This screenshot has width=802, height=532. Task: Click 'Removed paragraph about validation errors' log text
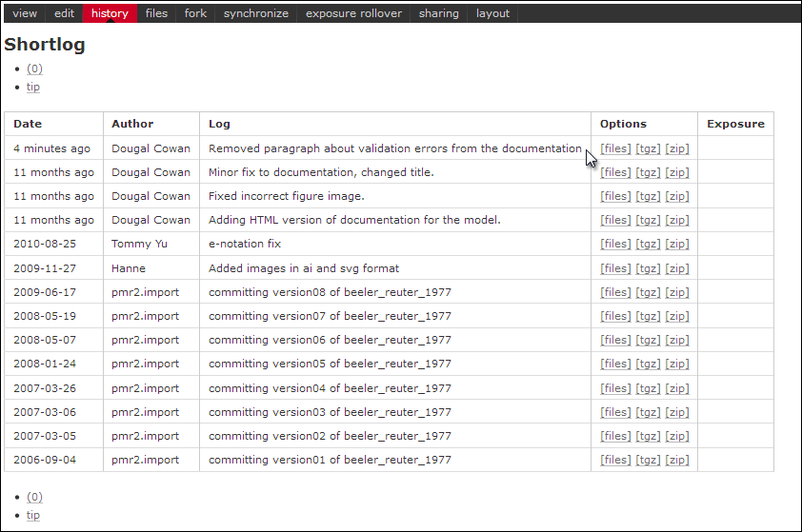pyautogui.click(x=395, y=148)
